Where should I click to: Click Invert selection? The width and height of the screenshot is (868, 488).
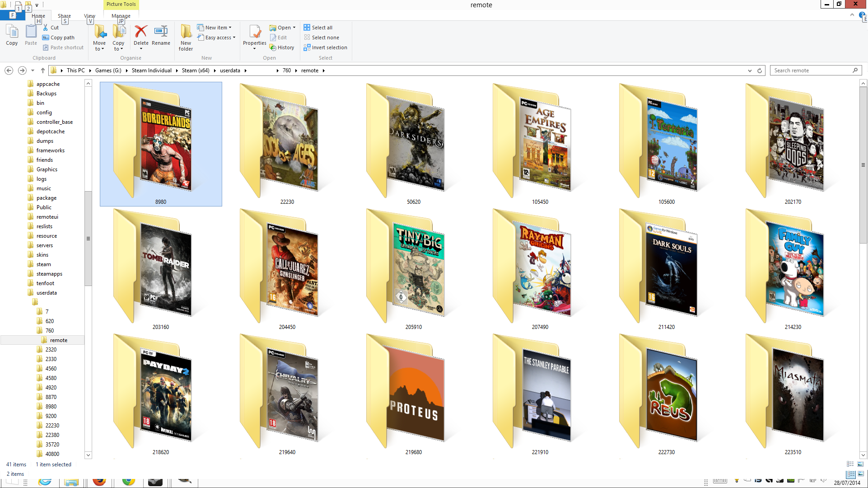[326, 47]
